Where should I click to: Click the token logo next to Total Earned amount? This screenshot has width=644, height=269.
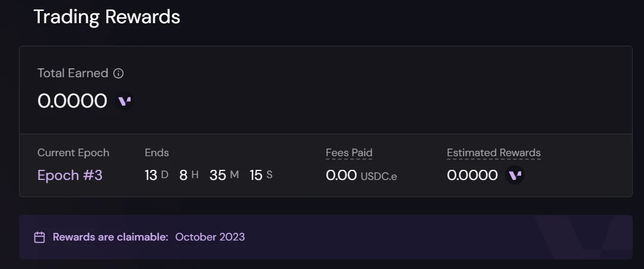point(124,101)
